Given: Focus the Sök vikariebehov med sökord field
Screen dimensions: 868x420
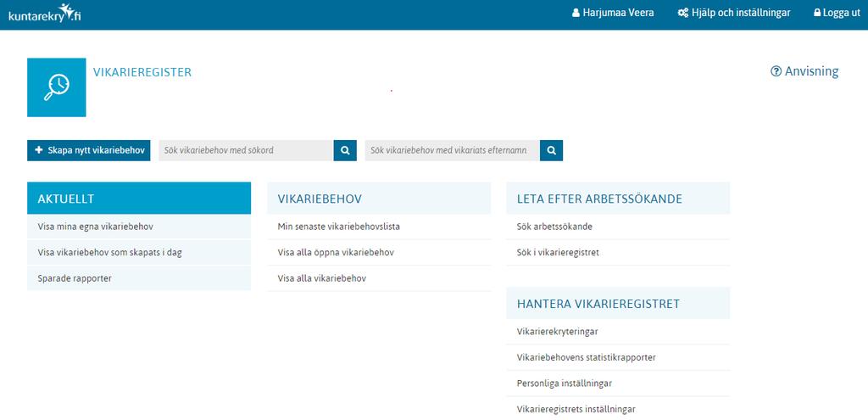Looking at the screenshot, I should (247, 150).
